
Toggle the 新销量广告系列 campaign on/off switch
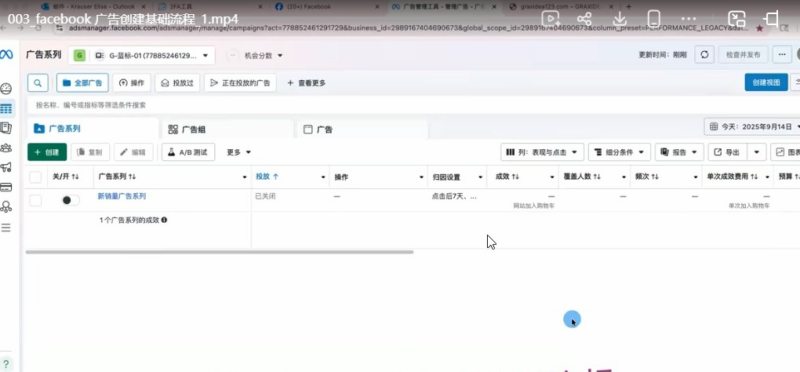[x=70, y=200]
